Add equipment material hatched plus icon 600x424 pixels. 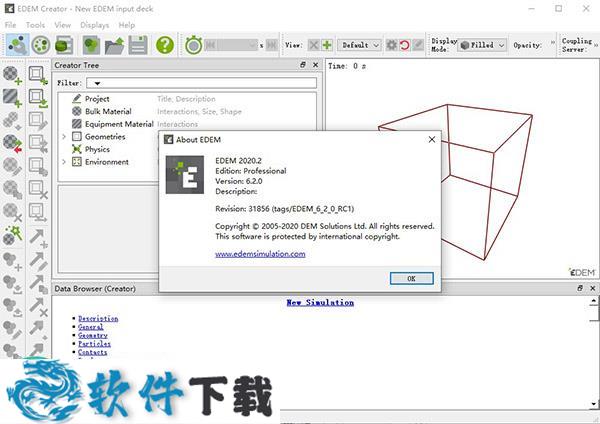point(13,98)
